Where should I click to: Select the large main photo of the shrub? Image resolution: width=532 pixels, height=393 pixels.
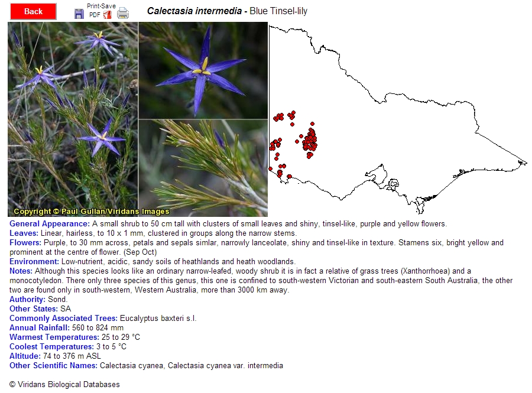coord(71,118)
